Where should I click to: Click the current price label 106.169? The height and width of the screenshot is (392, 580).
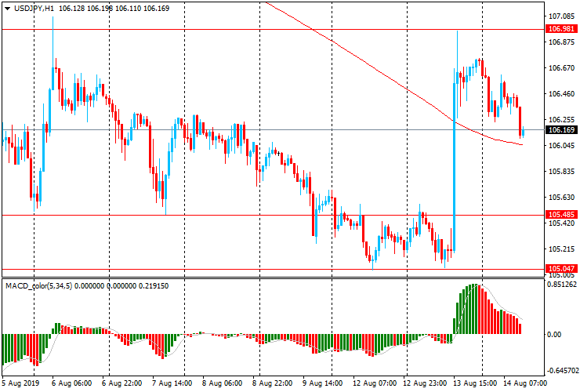(x=561, y=130)
